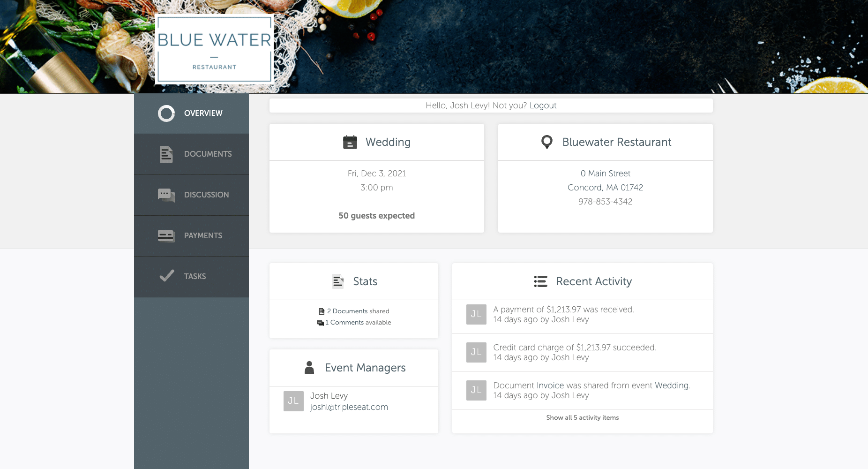Open the Wedding event link in activity
Image resolution: width=868 pixels, height=469 pixels.
pos(671,386)
